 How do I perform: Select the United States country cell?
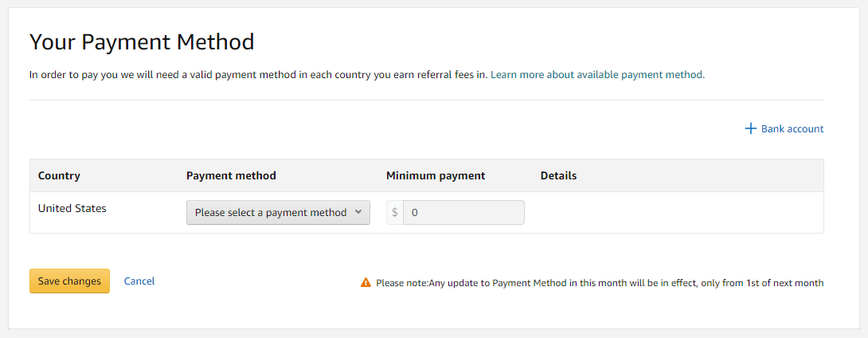click(72, 208)
